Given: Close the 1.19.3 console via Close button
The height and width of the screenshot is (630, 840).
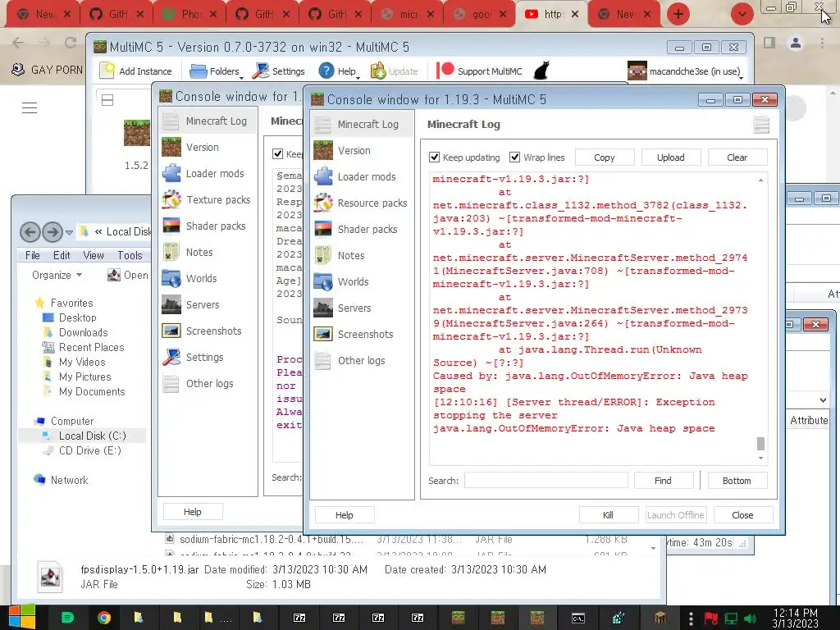Looking at the screenshot, I should 742,515.
